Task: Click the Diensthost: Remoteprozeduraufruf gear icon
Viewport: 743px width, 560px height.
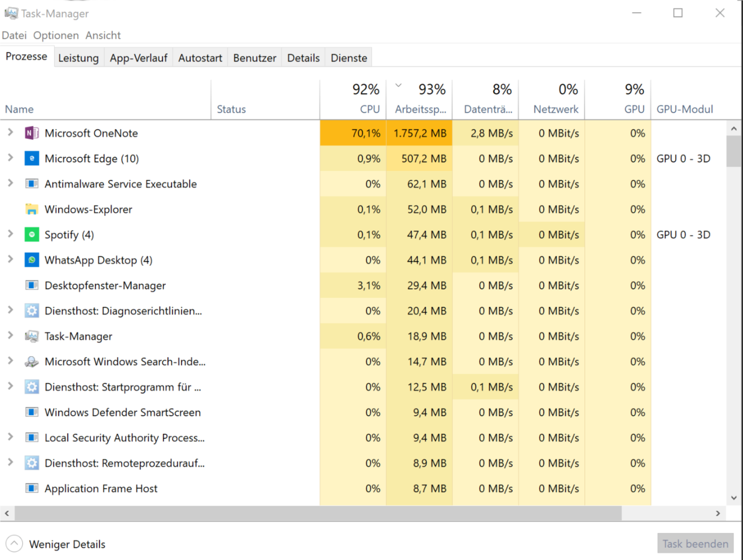Action: (32, 463)
